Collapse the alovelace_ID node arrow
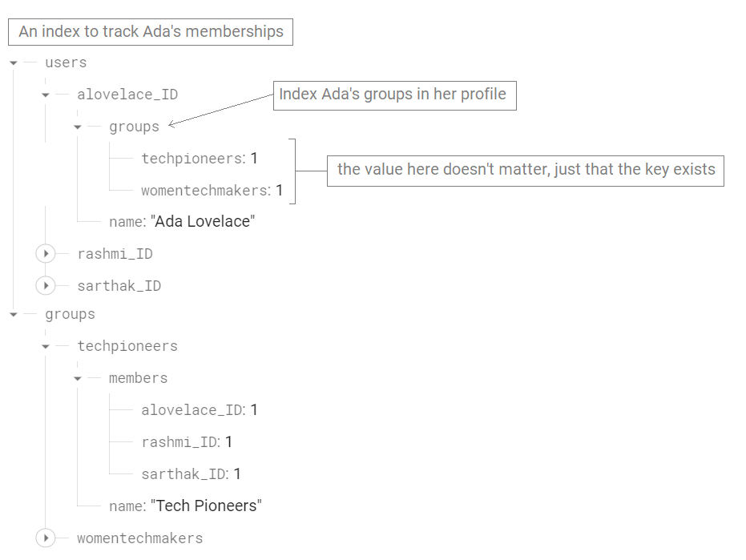This screenshot has height=560, width=746. pyautogui.click(x=46, y=95)
